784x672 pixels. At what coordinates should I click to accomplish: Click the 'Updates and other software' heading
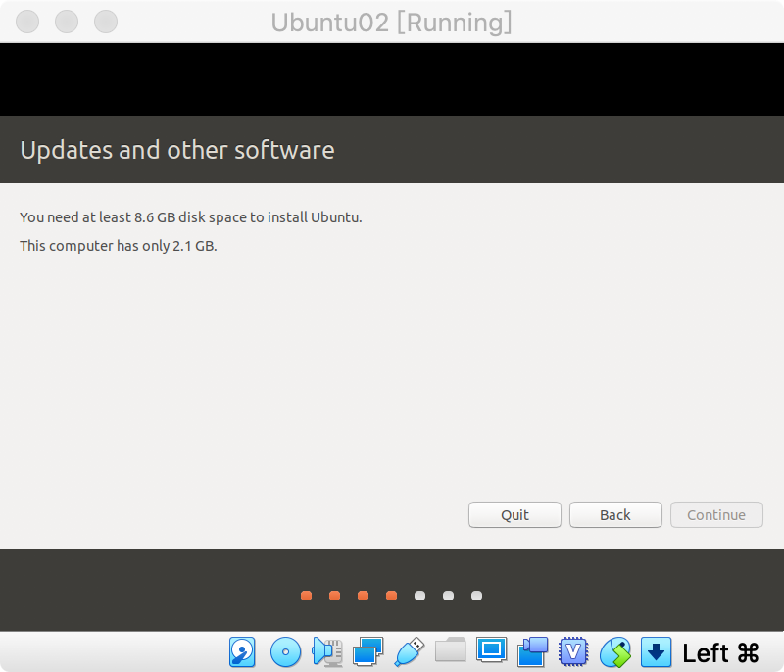pos(177,150)
